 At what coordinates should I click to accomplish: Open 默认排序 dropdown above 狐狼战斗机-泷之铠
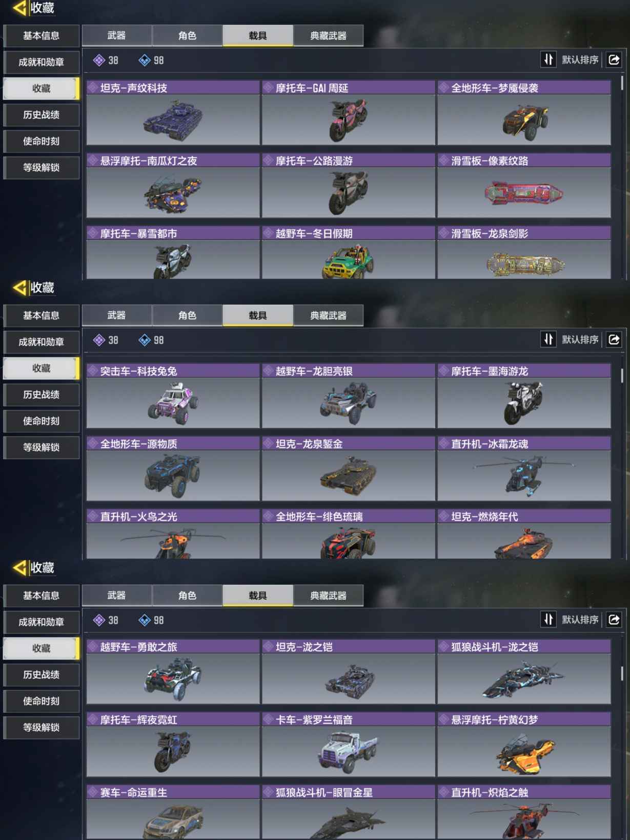[x=580, y=619]
